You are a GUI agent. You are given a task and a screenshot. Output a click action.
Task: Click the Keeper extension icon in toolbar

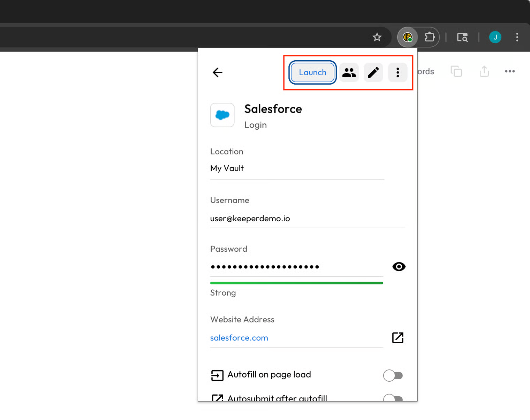click(x=408, y=37)
